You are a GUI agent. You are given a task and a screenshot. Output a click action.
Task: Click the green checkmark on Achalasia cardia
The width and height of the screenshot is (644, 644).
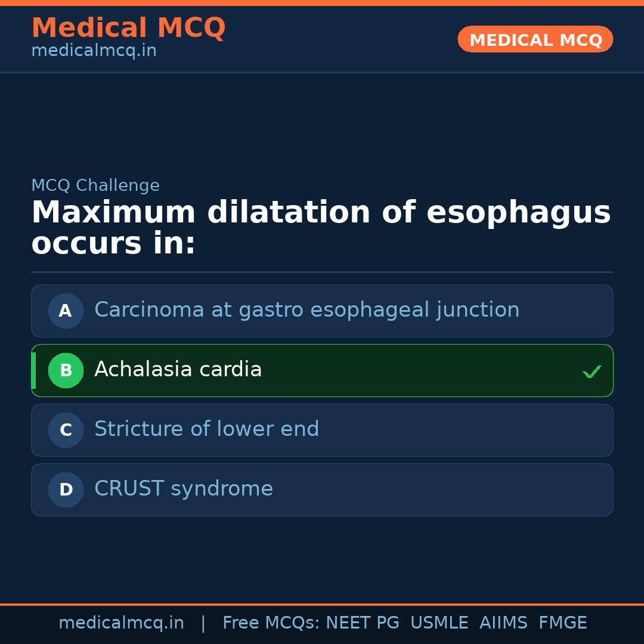click(x=592, y=371)
